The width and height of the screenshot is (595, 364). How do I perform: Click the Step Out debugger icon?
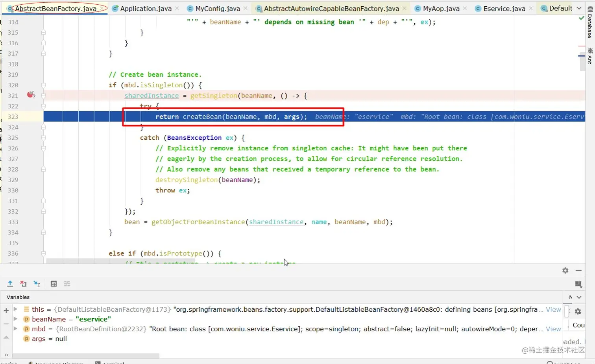(x=10, y=284)
